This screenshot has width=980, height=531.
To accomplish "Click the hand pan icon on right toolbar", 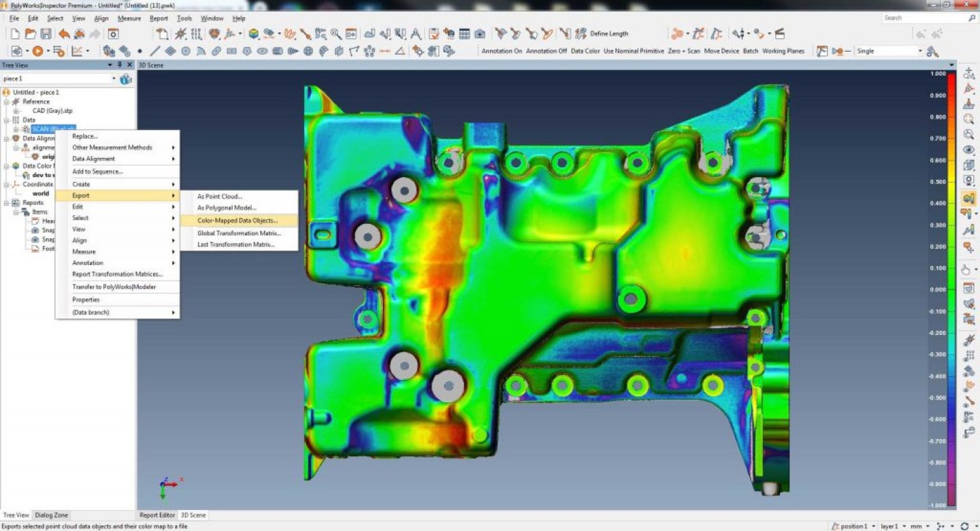I will pos(966,270).
